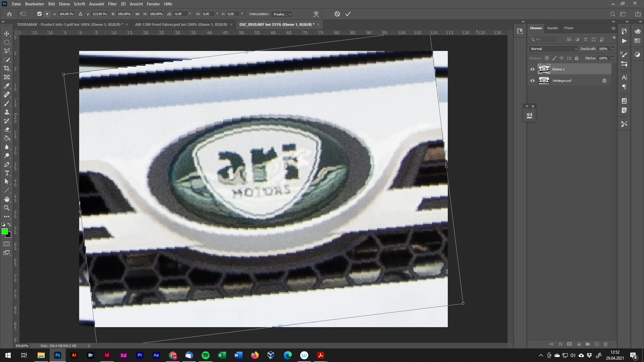The width and height of the screenshot is (644, 362).
Task: Cancel the transform operation
Action: click(337, 14)
